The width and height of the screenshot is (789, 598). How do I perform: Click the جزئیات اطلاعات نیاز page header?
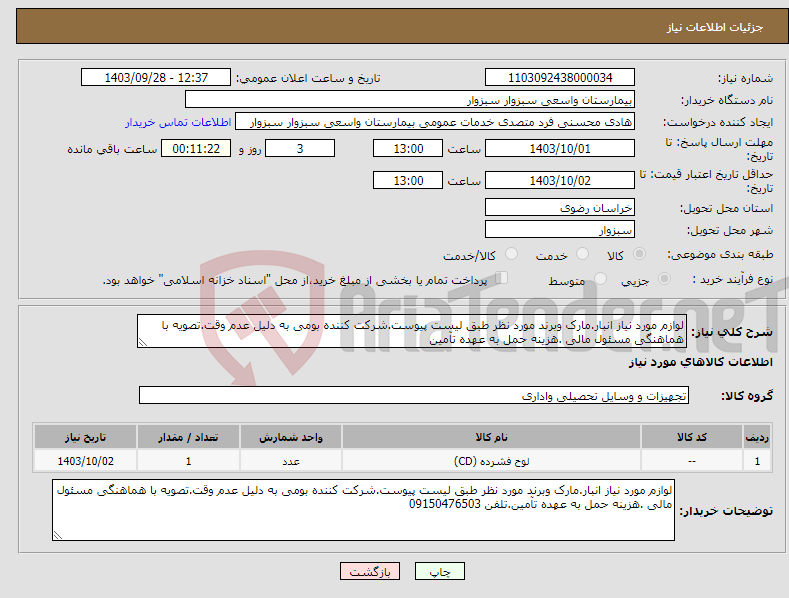tap(715, 27)
